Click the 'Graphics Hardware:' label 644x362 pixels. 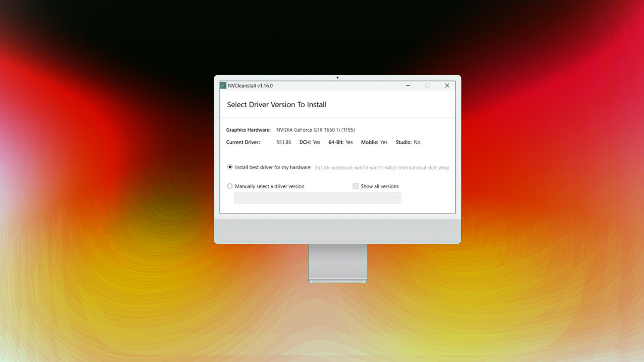248,130
